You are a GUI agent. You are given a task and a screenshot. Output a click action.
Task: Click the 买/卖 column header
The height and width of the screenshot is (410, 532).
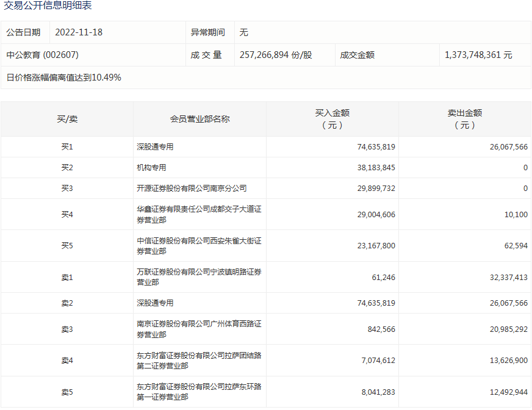click(67, 119)
